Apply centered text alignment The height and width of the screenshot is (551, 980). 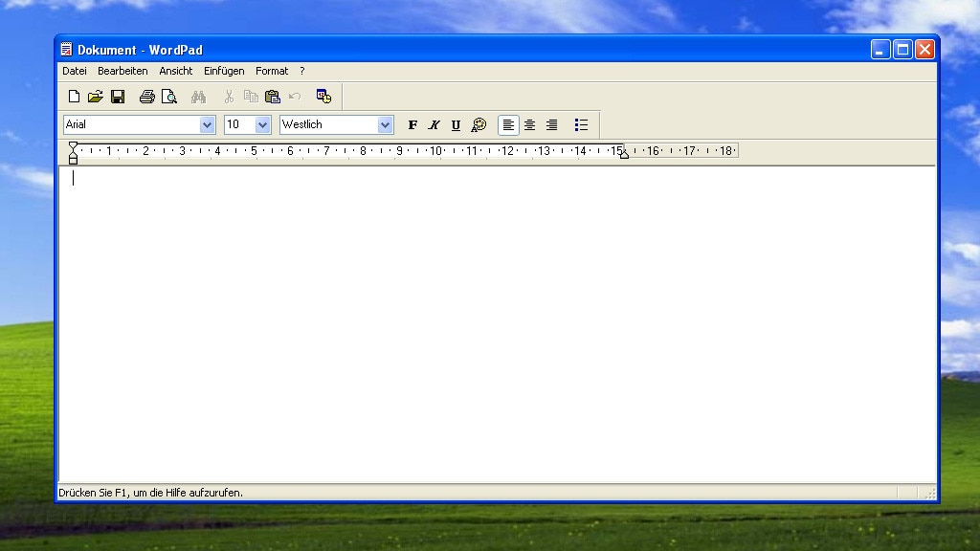click(529, 124)
